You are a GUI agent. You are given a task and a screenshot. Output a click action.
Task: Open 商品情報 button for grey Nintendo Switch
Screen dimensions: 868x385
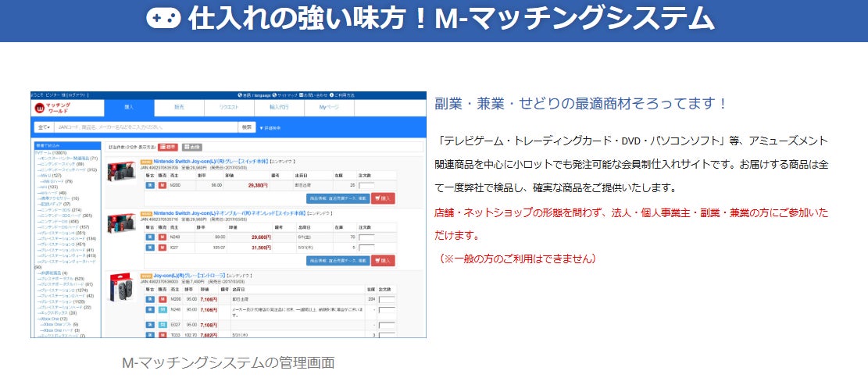coord(338,198)
